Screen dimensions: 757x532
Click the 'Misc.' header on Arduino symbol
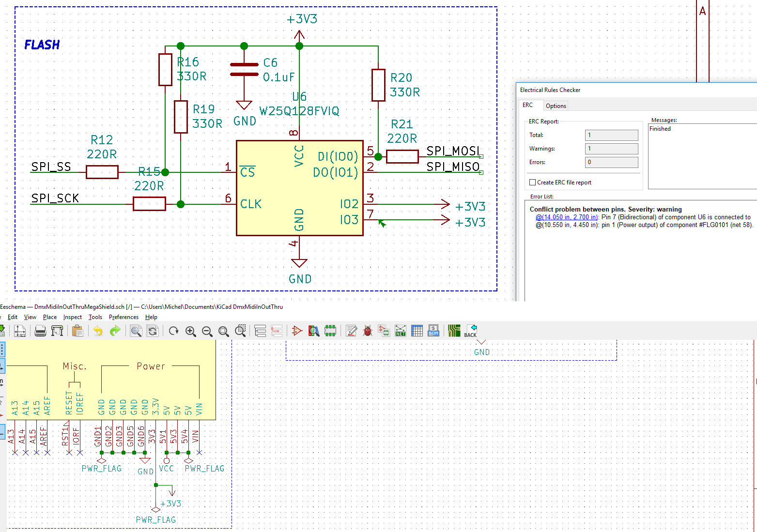(75, 366)
